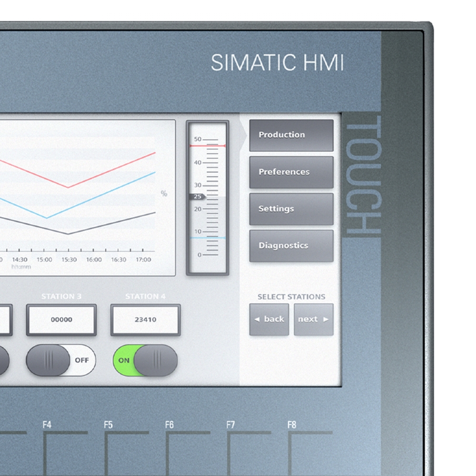Screen dimensions: 476x476
Task: Open the Production screen
Action: [291, 135]
